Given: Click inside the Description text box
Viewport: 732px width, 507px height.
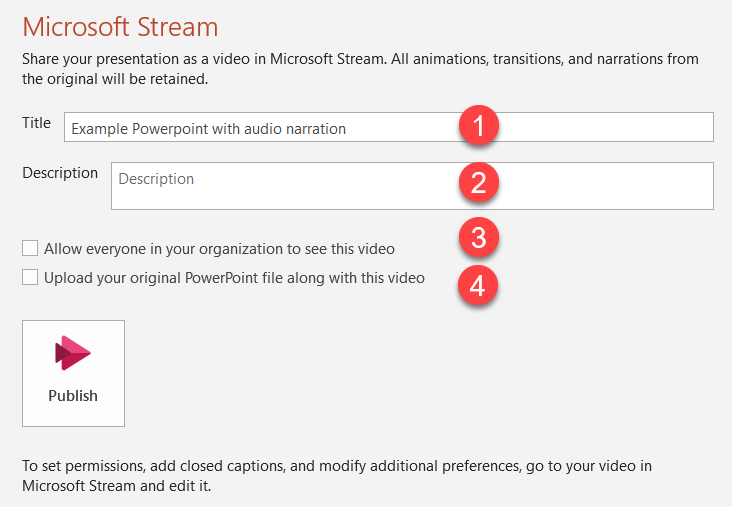Looking at the screenshot, I should coord(412,186).
